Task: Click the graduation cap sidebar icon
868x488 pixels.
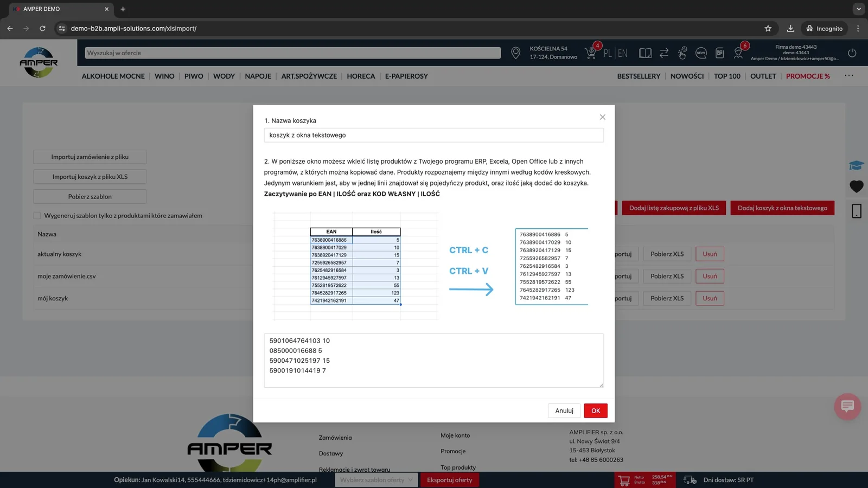Action: tap(857, 165)
